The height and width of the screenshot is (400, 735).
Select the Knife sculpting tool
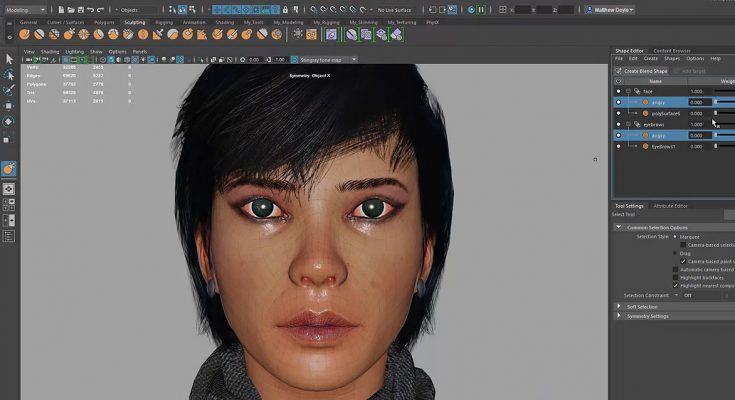[x=217, y=34]
